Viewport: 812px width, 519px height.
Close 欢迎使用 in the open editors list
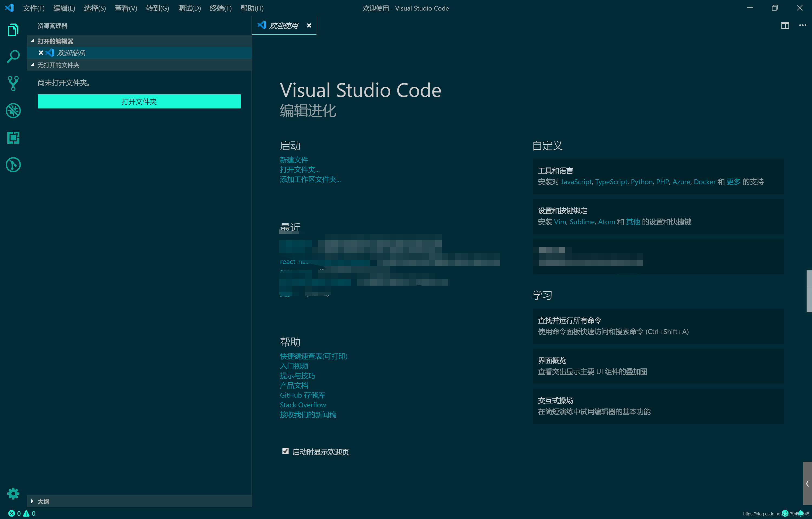tap(41, 52)
